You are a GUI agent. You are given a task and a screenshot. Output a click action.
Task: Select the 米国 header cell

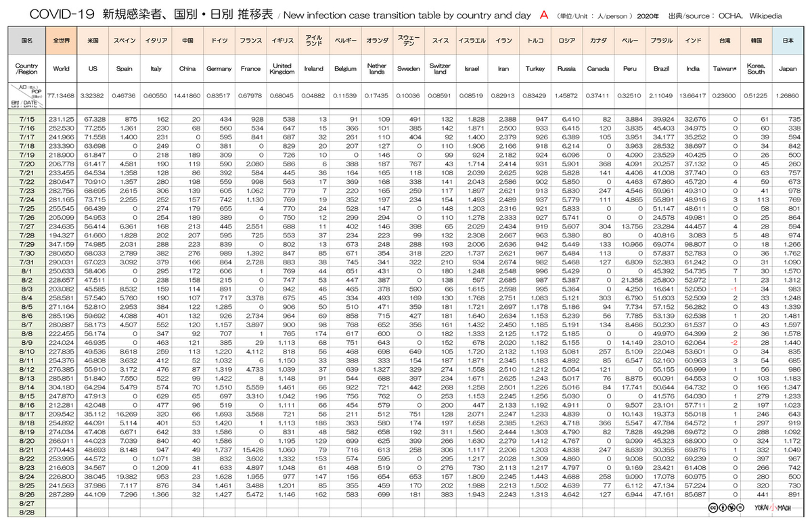[93, 41]
